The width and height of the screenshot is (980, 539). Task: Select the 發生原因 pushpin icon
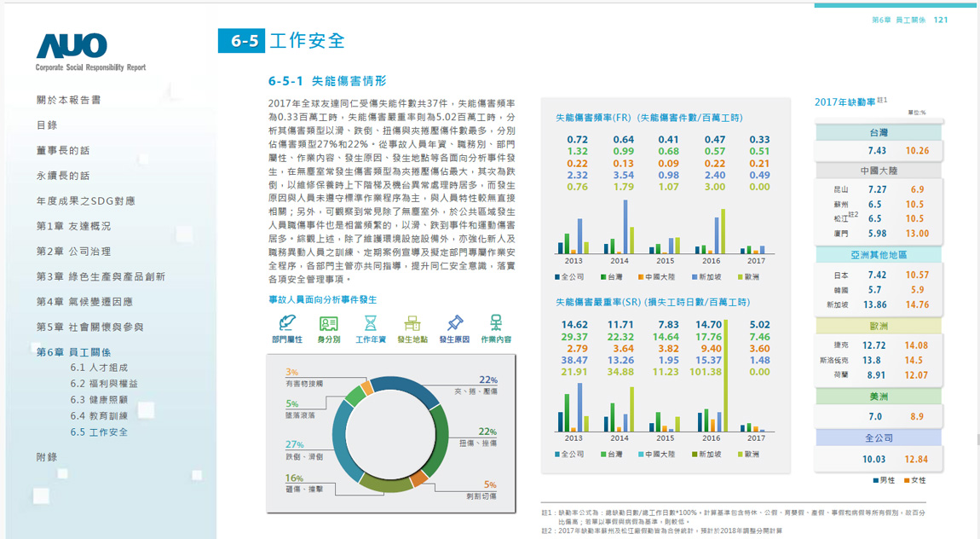454,323
